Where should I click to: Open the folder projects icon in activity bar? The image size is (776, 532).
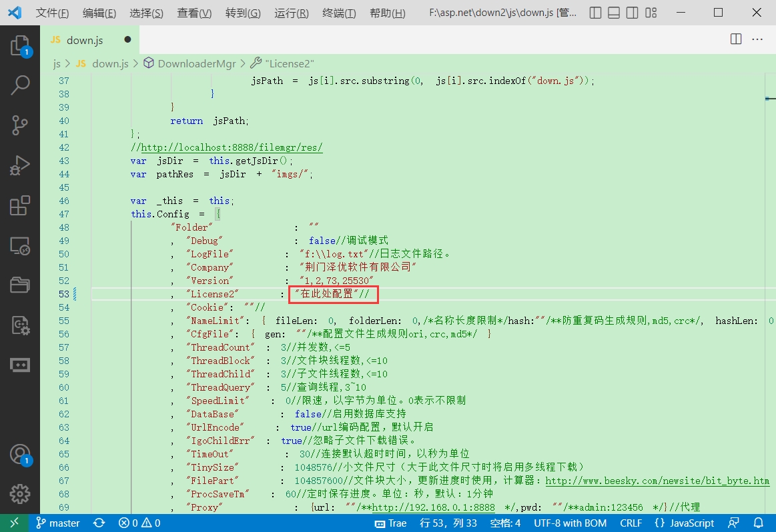20,285
